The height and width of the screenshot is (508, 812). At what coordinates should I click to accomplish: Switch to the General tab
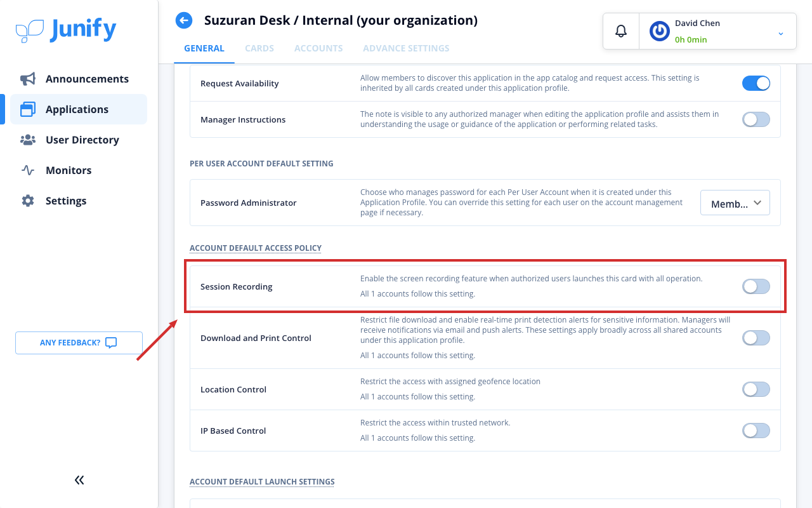tap(204, 48)
